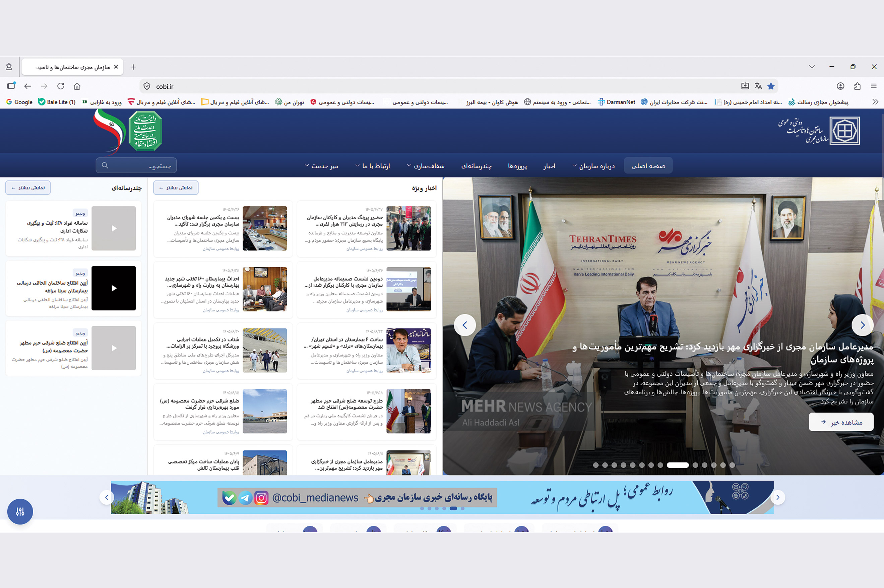
Task: Click نمایش بیشتر beside the چندرسانه‌ای heading
Action: (28, 188)
